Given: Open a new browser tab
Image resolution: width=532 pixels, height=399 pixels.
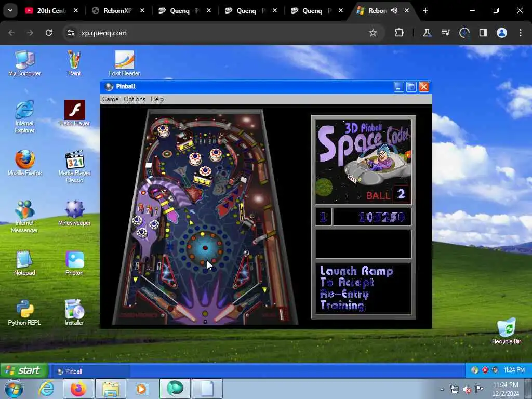Looking at the screenshot, I should [425, 10].
